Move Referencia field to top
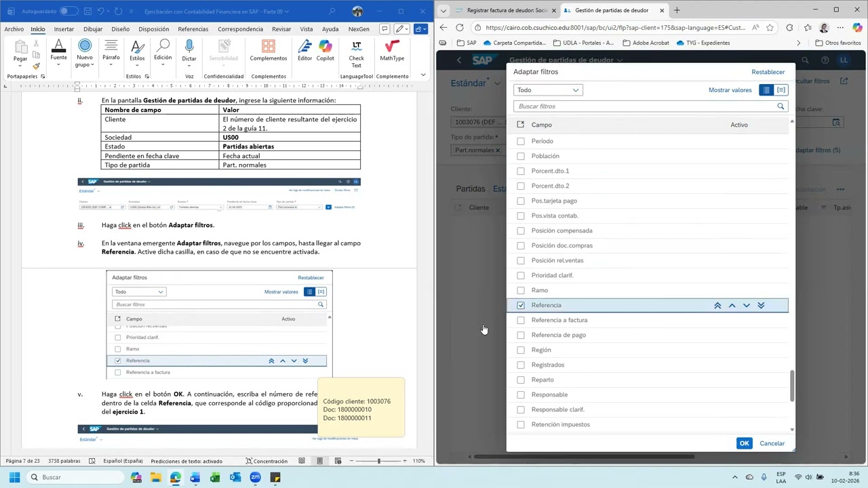 (x=717, y=306)
